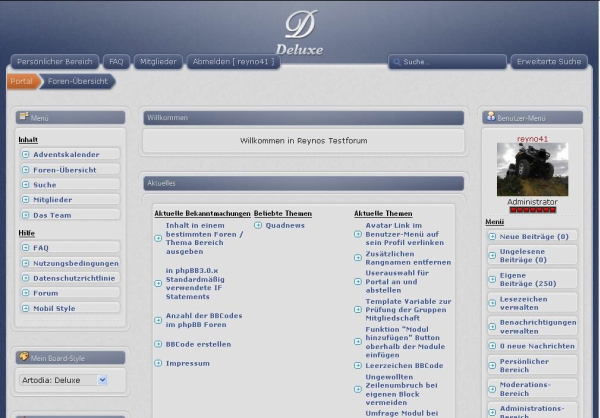Click the Benutzer-Menü user icon
This screenshot has height=418, width=600.
tap(491, 117)
